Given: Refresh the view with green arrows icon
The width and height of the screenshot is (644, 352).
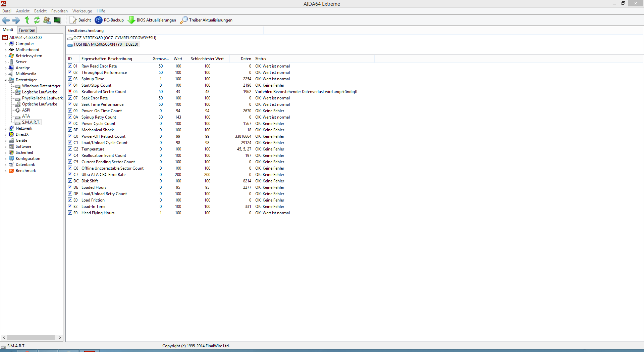Looking at the screenshot, I should pyautogui.click(x=37, y=20).
